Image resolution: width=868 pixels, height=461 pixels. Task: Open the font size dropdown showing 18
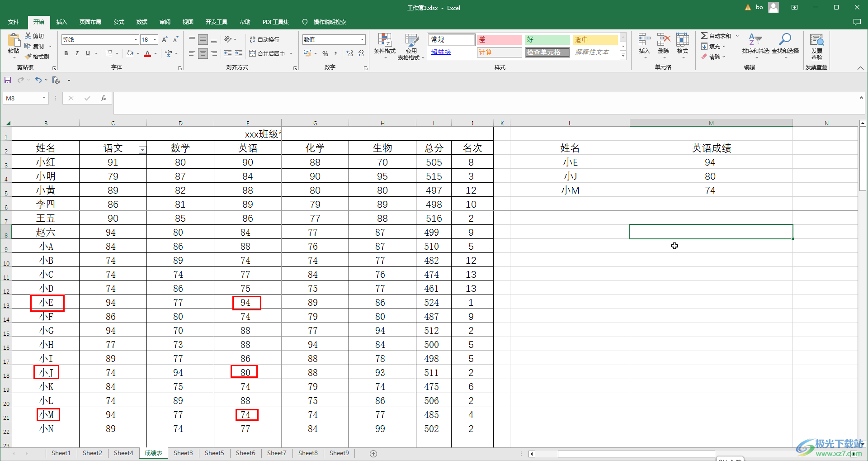pos(155,40)
